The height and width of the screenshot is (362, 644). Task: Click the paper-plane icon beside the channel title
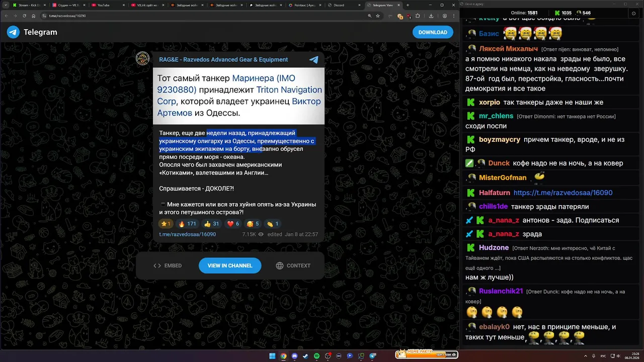click(x=313, y=59)
